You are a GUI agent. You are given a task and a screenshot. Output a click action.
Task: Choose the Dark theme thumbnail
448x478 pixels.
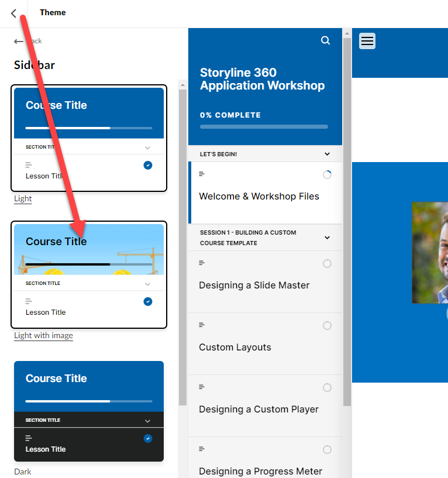coord(89,411)
